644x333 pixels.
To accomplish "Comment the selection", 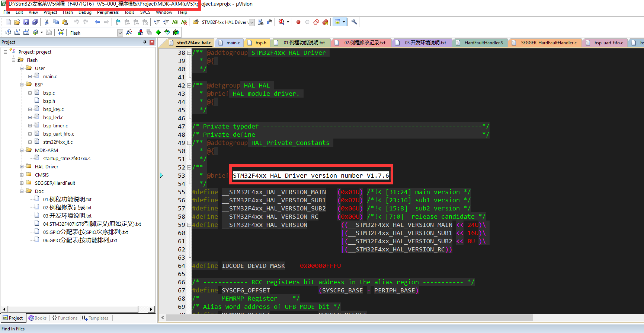I will click(175, 22).
